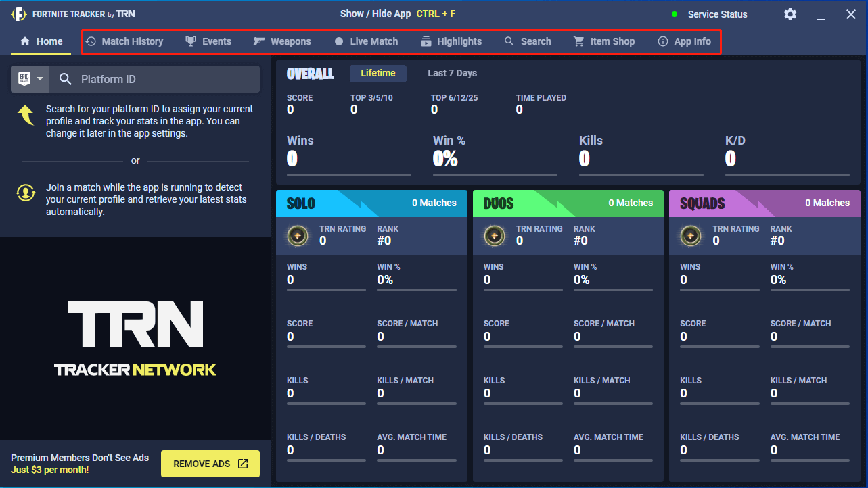Click the Live Match circle icon

coord(339,41)
